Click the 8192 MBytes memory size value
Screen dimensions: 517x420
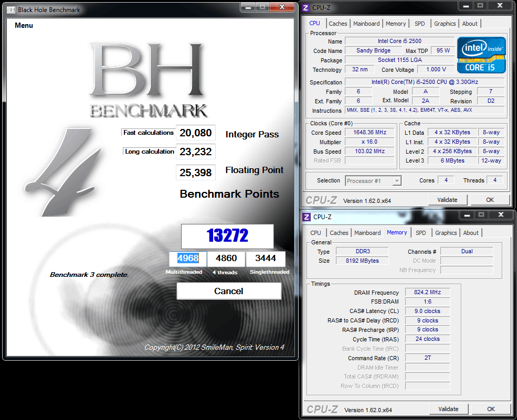click(x=362, y=261)
